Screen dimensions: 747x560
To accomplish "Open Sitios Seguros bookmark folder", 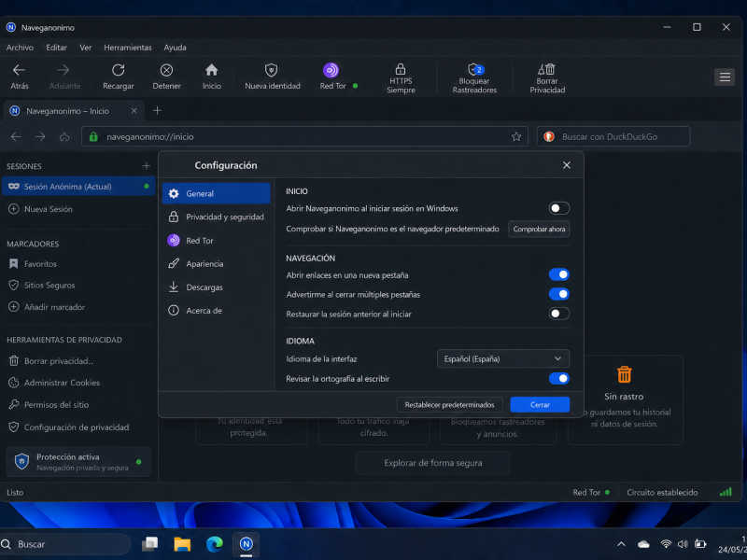I will click(x=78, y=286).
